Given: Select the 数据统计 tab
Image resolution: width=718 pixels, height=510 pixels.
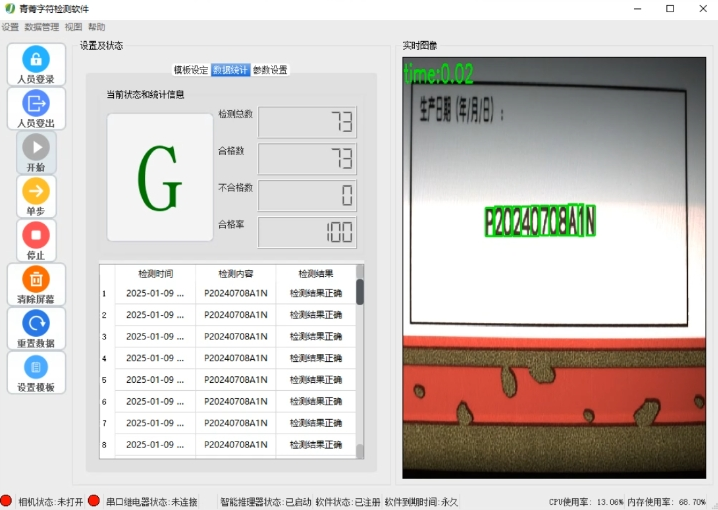Looking at the screenshot, I should click(x=230, y=70).
